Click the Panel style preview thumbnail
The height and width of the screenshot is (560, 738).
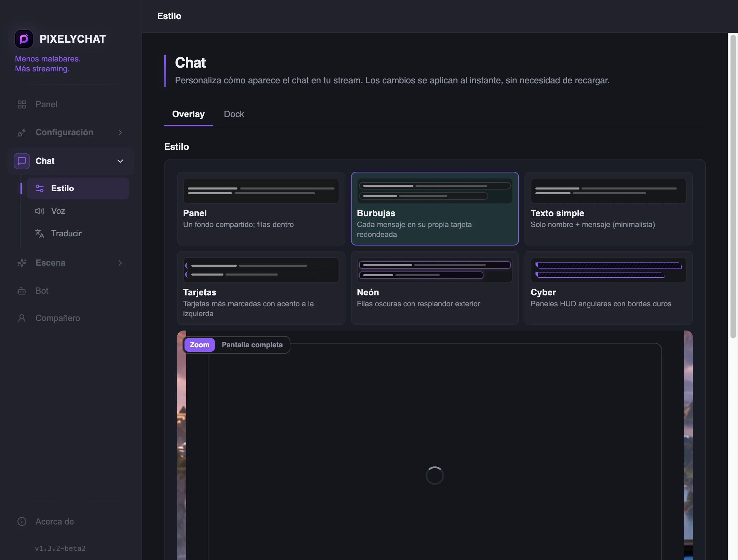pos(261,191)
